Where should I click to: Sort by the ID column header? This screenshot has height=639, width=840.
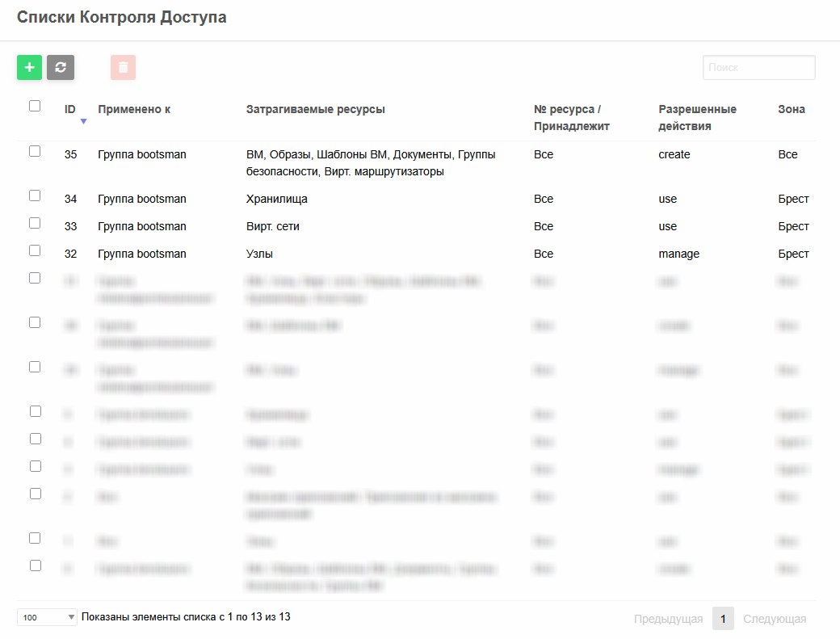point(70,109)
